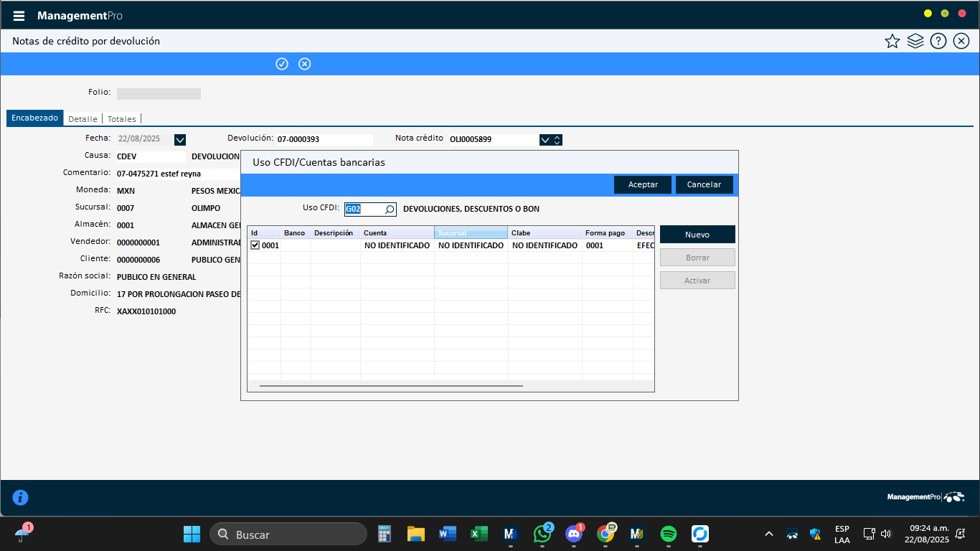Click the Aceptar button in the dialog
The width and height of the screenshot is (980, 551).
tap(643, 184)
